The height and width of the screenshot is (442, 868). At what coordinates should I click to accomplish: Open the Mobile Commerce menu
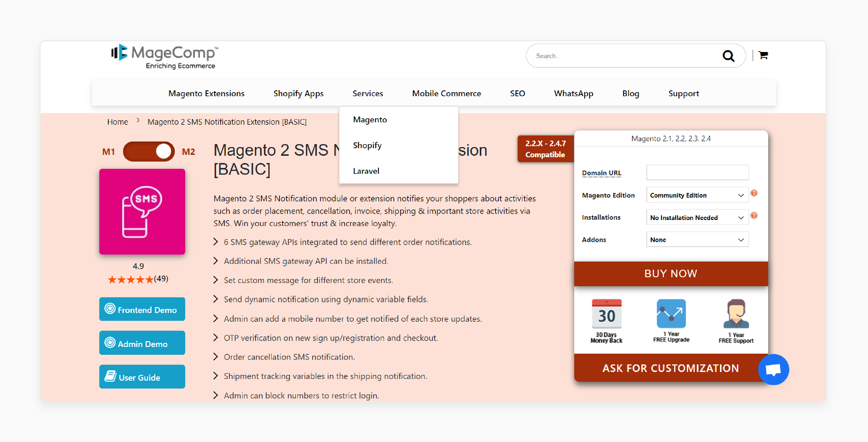point(446,94)
